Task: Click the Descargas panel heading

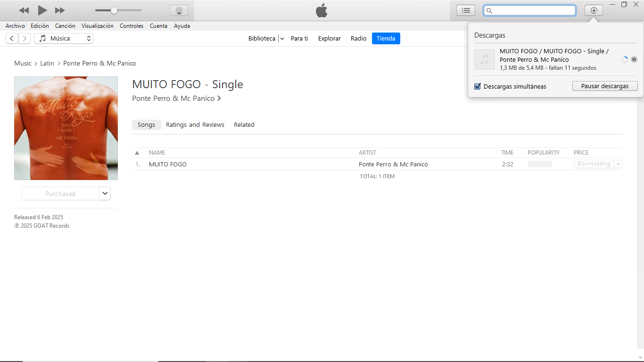Action: pos(490,35)
